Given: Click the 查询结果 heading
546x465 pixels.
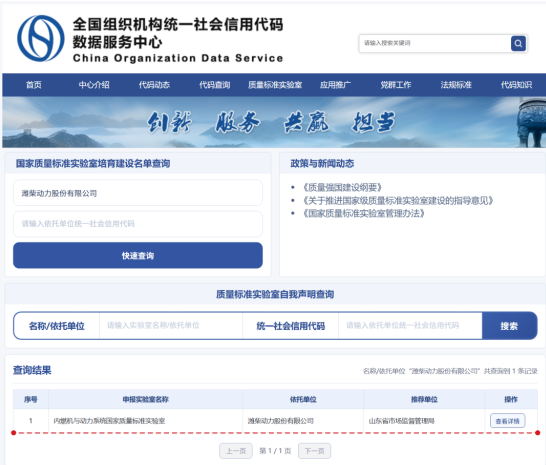Looking at the screenshot, I should (32, 370).
